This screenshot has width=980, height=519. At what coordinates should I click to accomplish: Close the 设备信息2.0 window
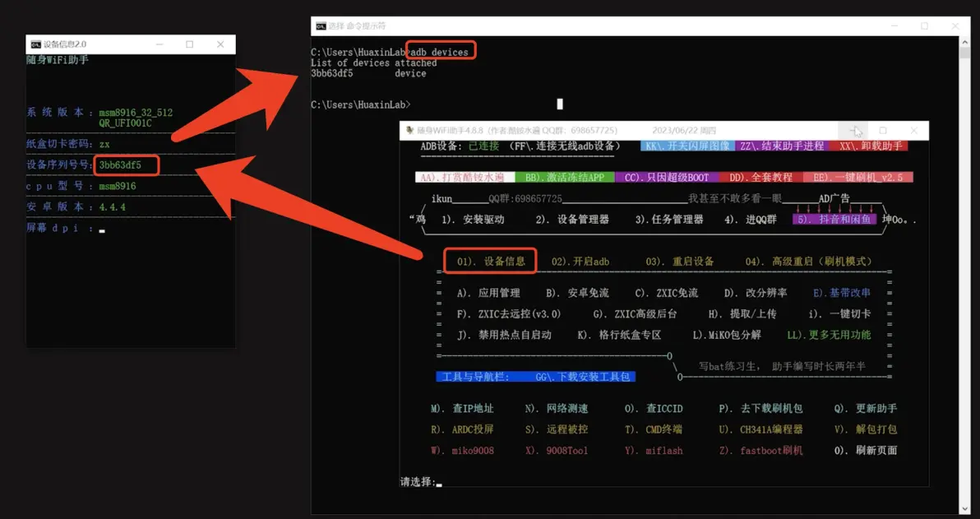pos(220,44)
